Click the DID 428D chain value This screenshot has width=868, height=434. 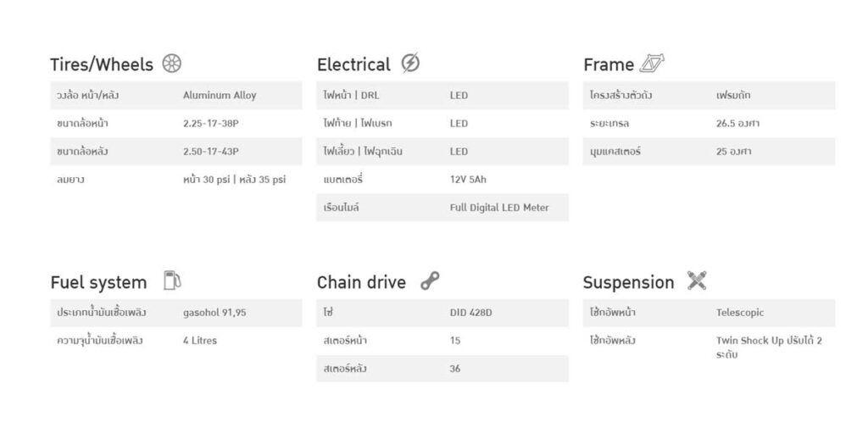[x=470, y=313]
